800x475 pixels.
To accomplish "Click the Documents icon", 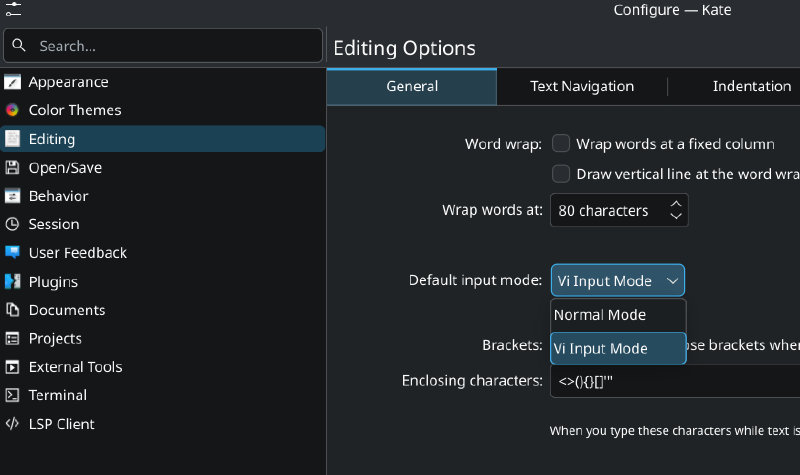I will pyautogui.click(x=12, y=310).
